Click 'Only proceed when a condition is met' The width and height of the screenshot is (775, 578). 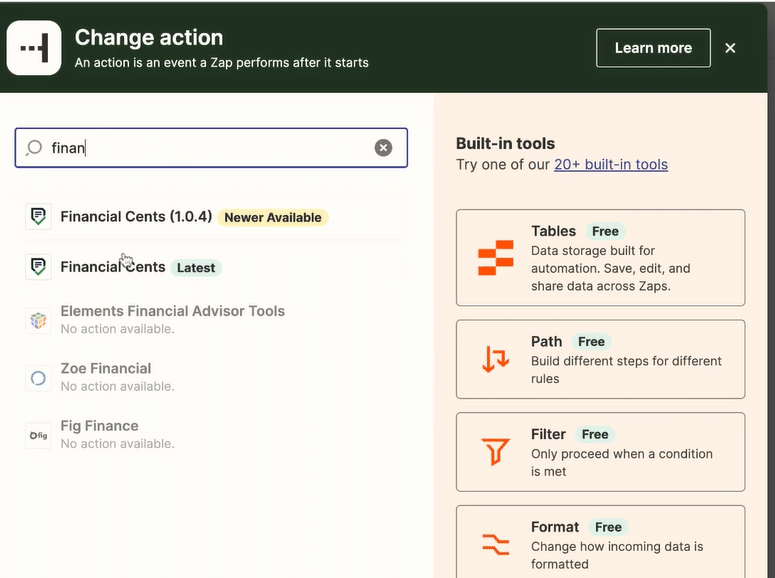tap(622, 463)
